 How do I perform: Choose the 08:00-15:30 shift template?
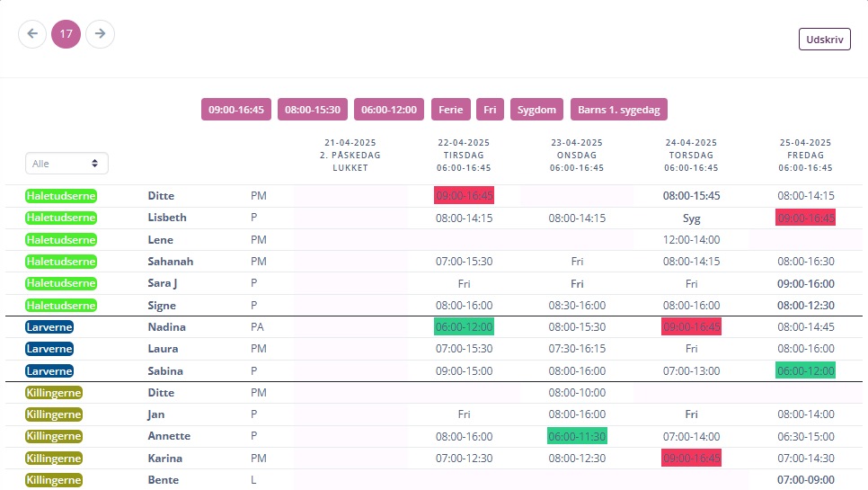(313, 110)
